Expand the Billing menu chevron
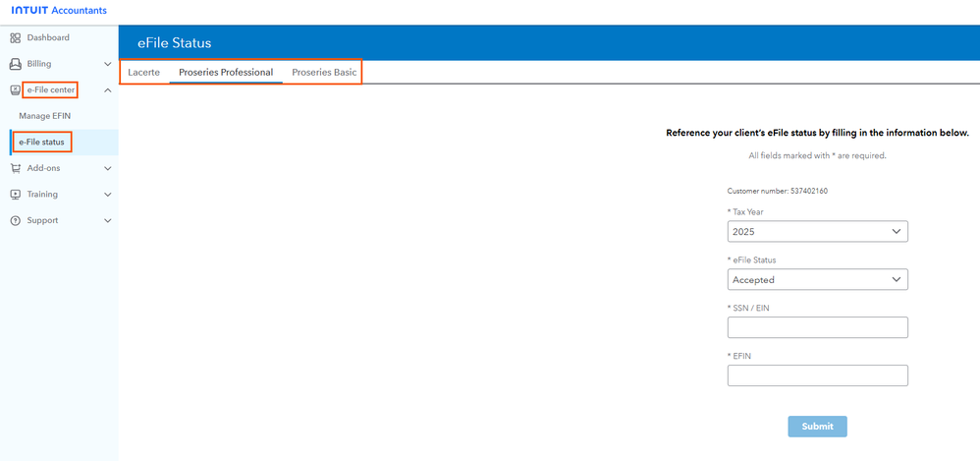 107,64
